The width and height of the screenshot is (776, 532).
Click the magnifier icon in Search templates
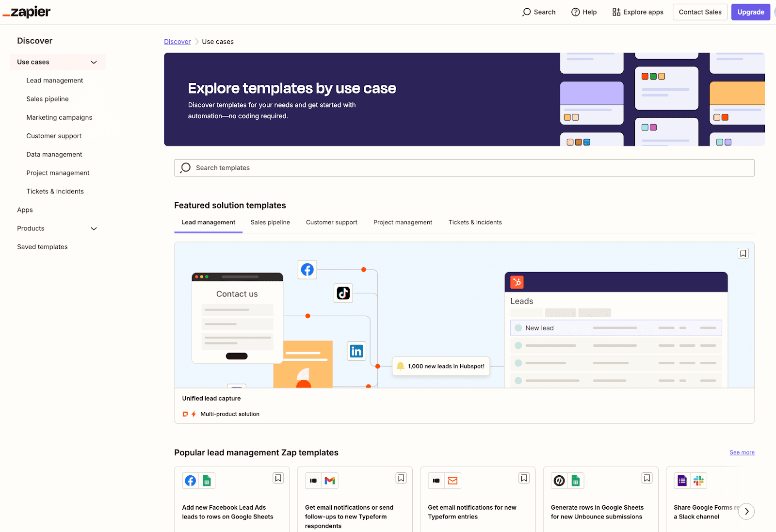coord(185,168)
